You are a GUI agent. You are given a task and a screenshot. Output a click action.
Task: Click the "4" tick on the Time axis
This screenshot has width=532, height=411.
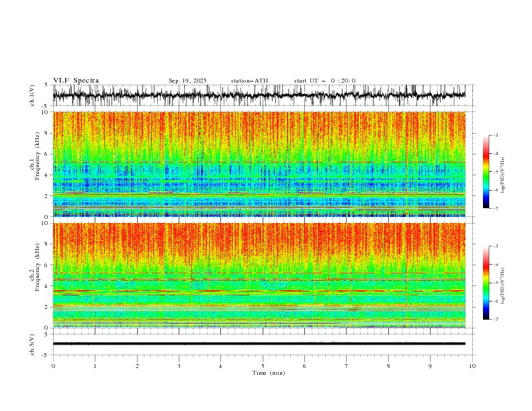(x=220, y=366)
